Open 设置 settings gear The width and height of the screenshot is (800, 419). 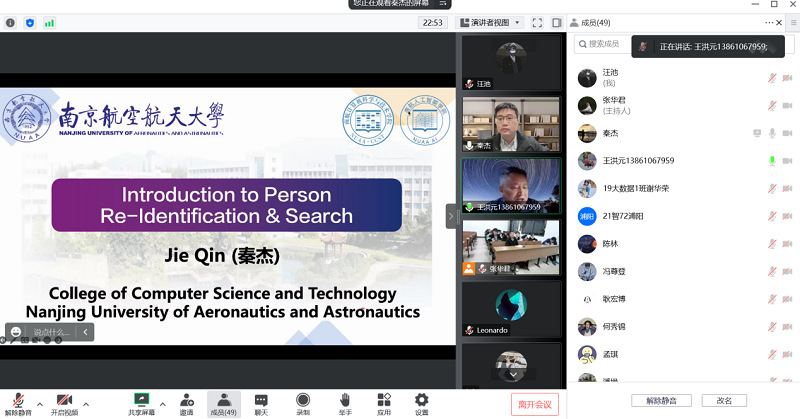[421, 404]
